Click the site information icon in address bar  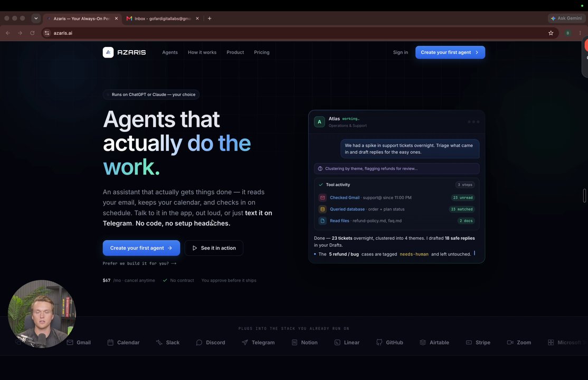click(x=46, y=33)
